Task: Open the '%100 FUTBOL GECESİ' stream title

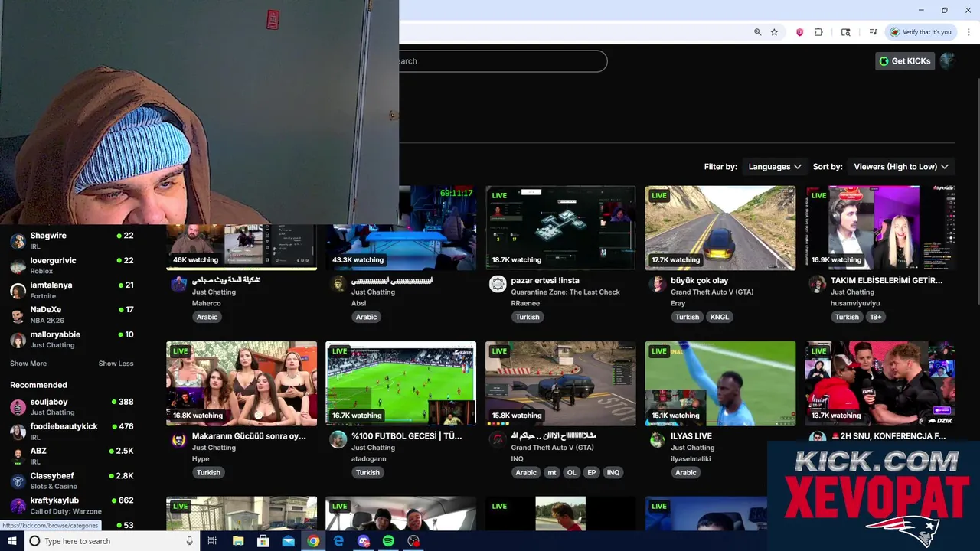Action: 407,435
